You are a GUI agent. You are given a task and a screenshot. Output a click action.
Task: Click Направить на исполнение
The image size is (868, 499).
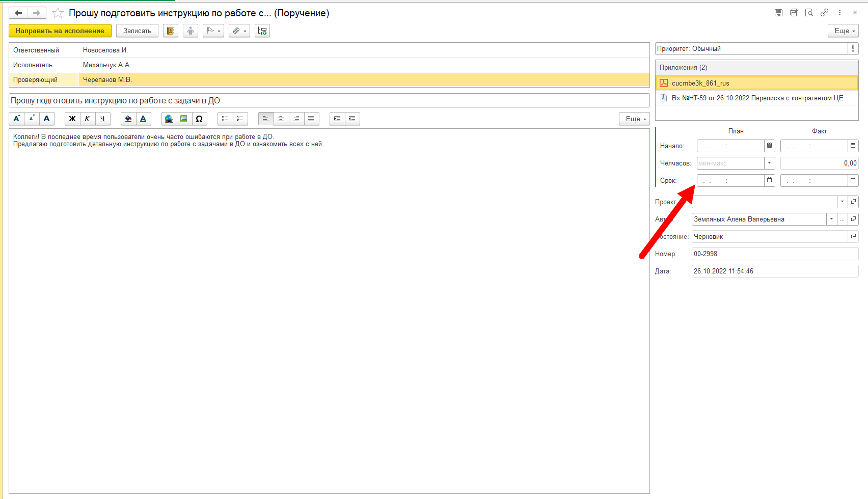(x=60, y=31)
